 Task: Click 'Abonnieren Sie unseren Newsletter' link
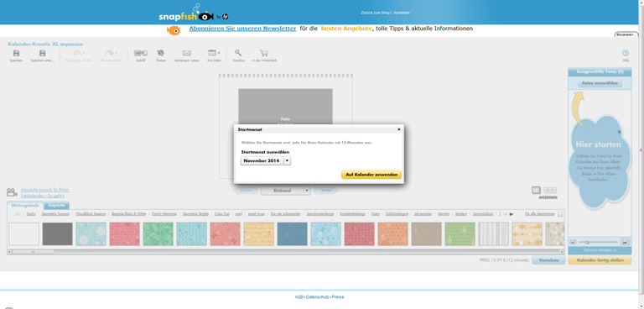(x=242, y=29)
